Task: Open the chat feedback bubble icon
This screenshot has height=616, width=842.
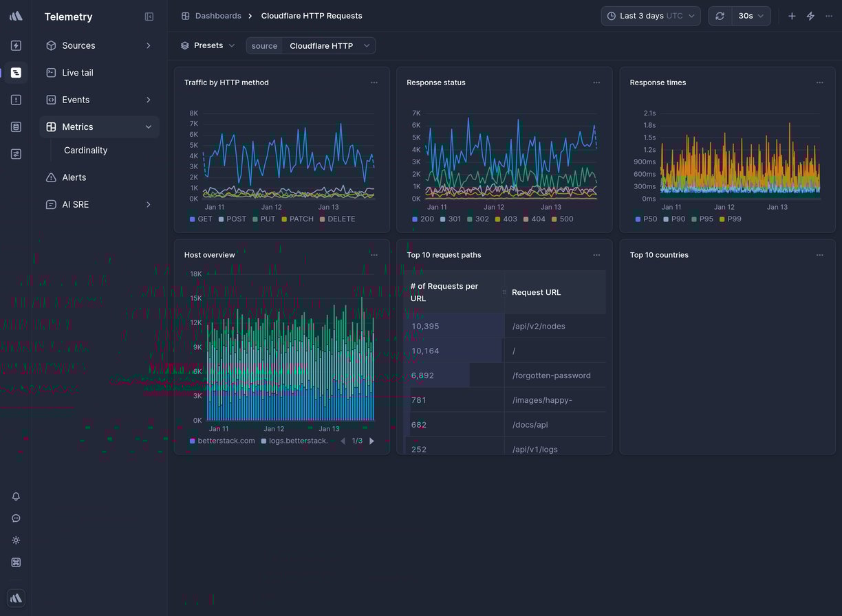Action: point(16,518)
